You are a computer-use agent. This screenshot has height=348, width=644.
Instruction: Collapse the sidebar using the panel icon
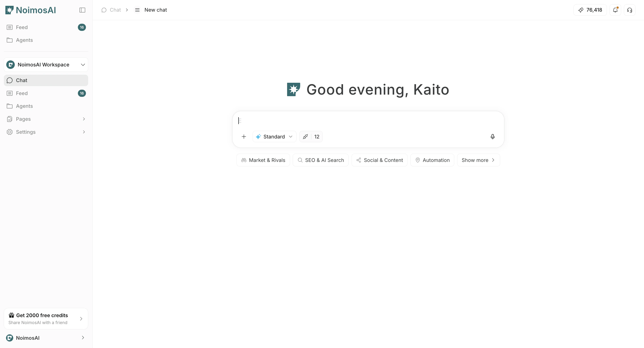pyautogui.click(x=82, y=10)
